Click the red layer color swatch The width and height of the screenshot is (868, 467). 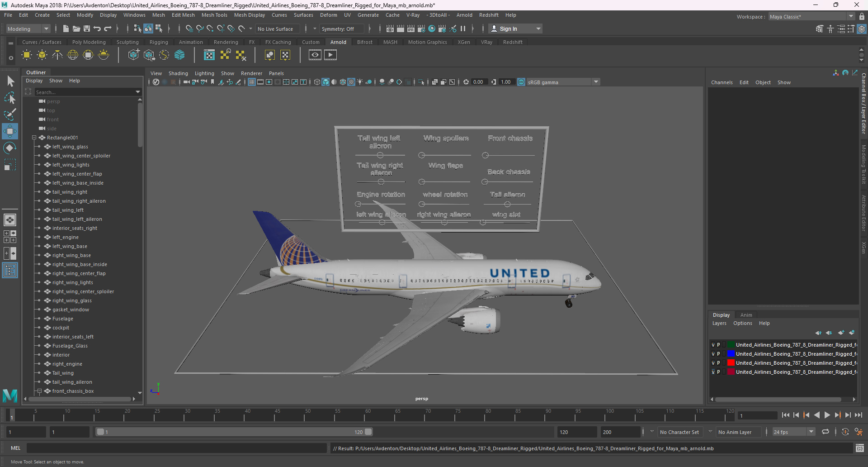point(731,363)
